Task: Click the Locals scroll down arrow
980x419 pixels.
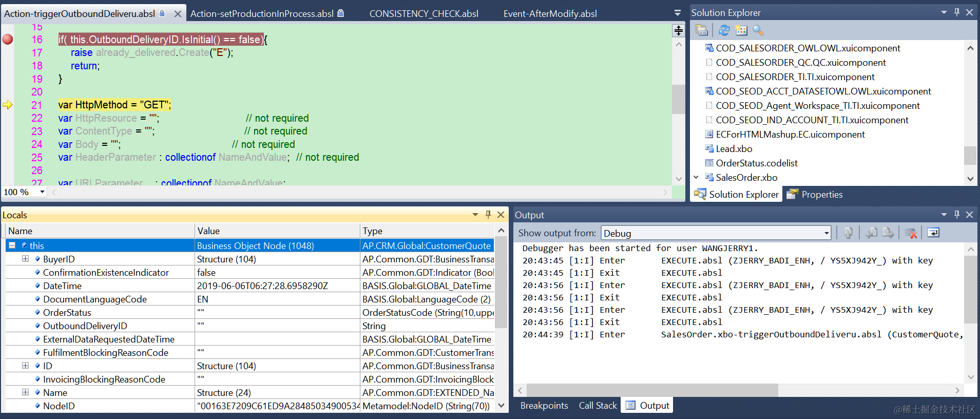Action: 501,405
